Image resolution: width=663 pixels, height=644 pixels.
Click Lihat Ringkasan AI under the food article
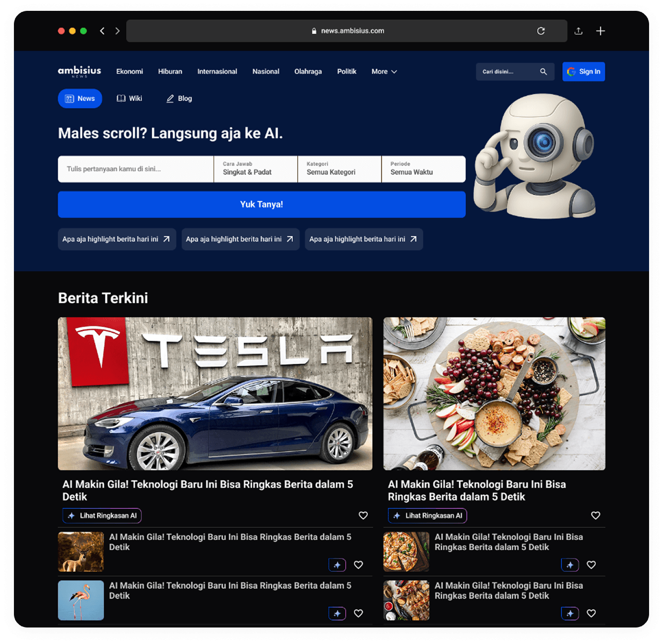428,516
